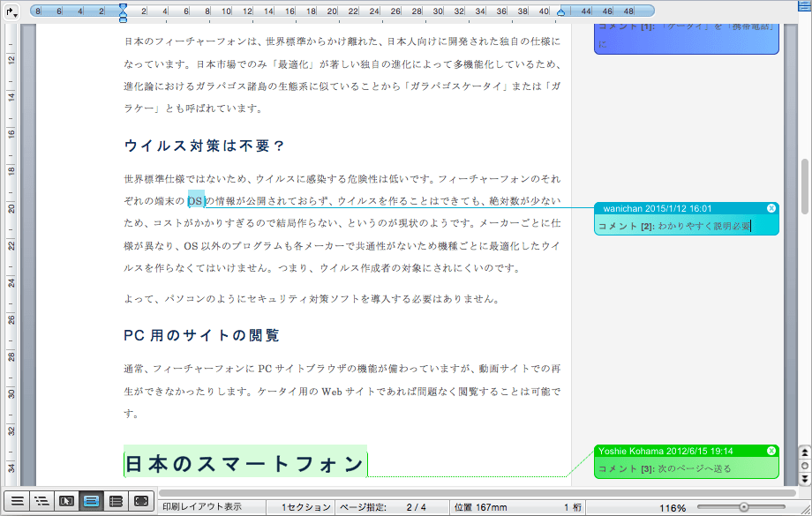Click the right indent marker on ruler

(560, 11)
